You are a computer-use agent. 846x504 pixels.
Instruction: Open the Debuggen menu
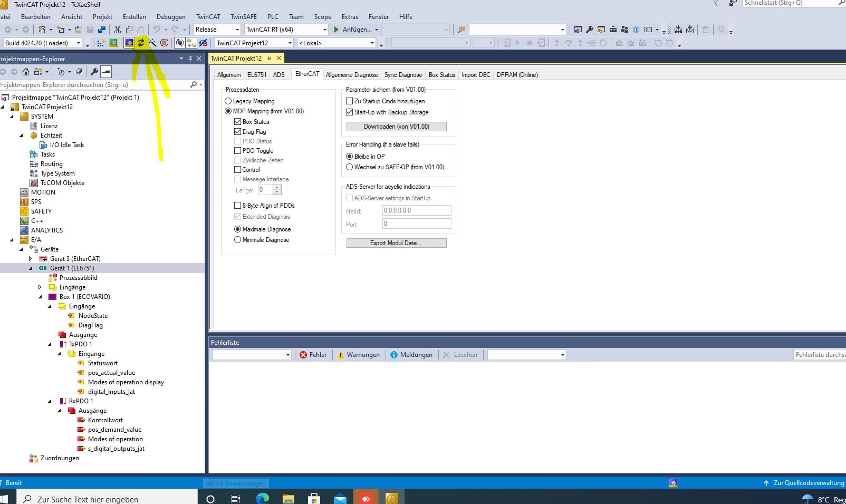point(171,17)
